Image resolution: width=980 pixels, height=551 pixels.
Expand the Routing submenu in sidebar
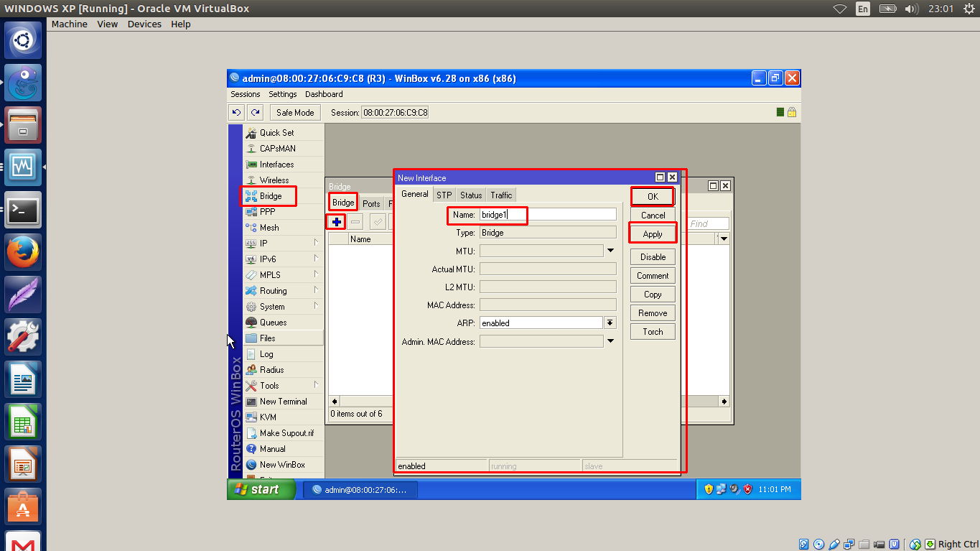pos(316,290)
